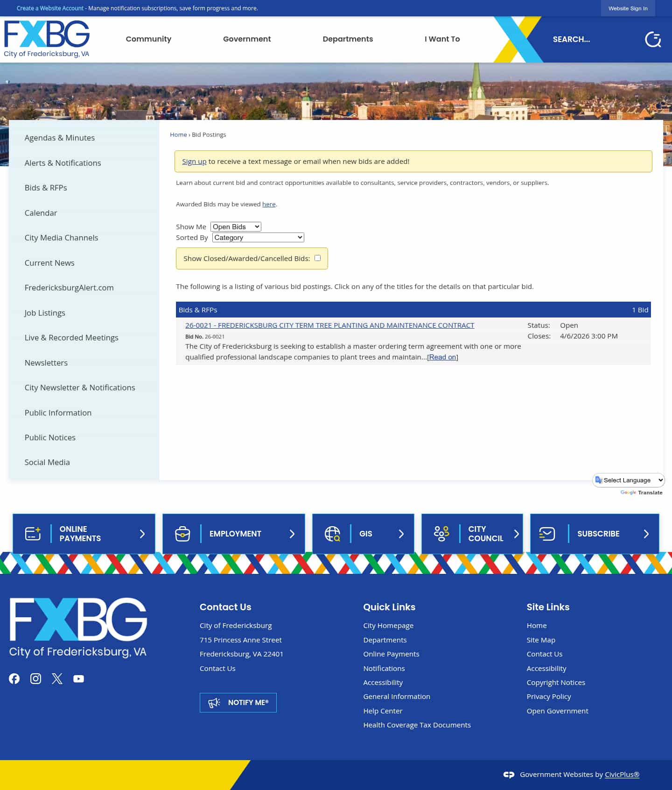Click Contact Us under address

coord(217,669)
